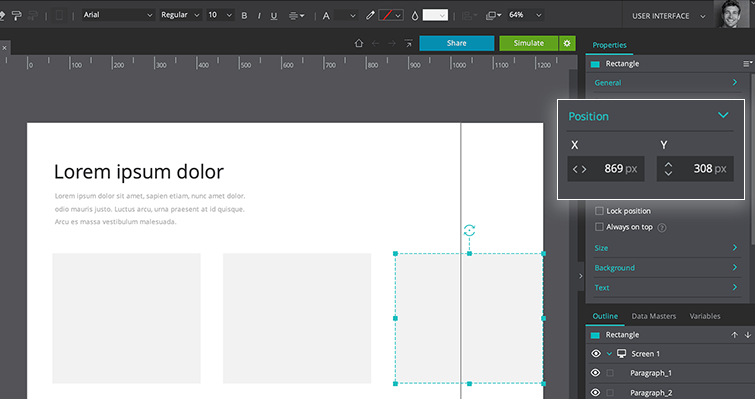Open the 64% zoom dropdown

(x=525, y=15)
